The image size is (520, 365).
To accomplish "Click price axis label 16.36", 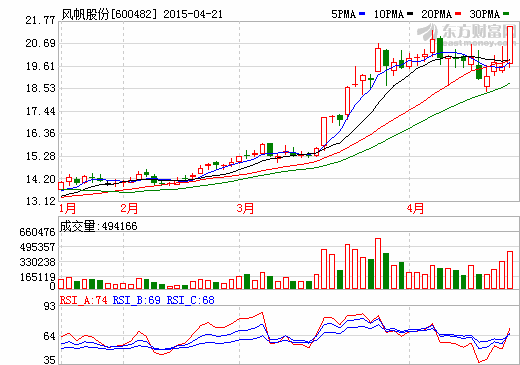I will click(x=40, y=134).
